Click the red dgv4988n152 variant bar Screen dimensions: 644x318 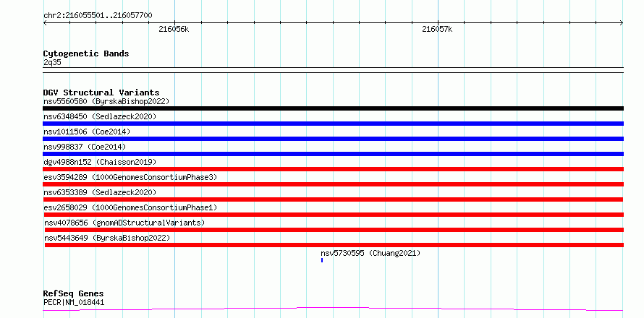(333, 169)
